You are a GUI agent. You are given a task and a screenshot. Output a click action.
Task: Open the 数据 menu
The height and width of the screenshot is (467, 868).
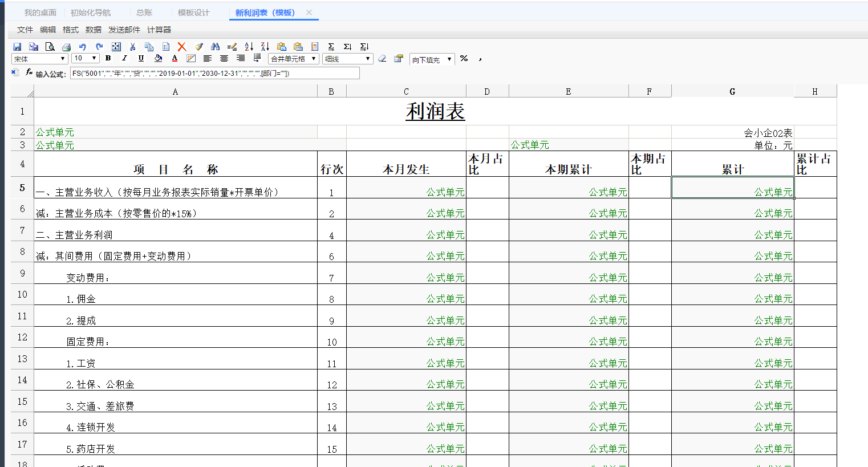pyautogui.click(x=94, y=30)
